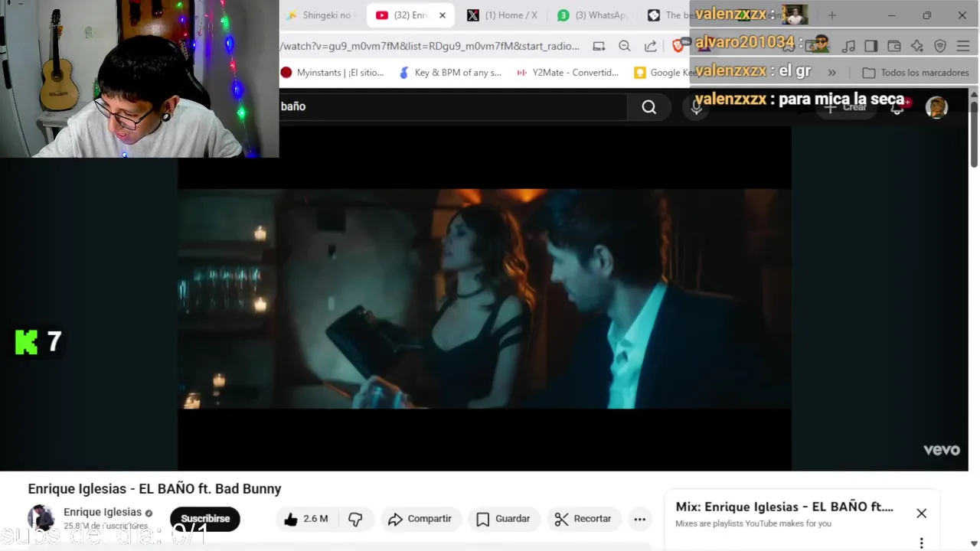The height and width of the screenshot is (551, 980).
Task: Close the Mix playlist panel
Action: (921, 514)
